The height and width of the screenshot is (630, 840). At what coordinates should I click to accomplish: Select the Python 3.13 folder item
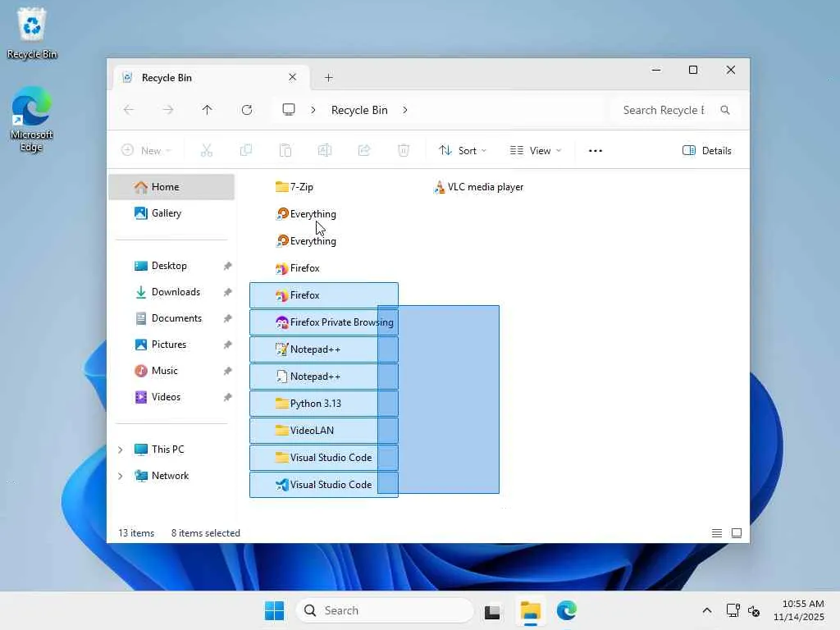pos(324,404)
